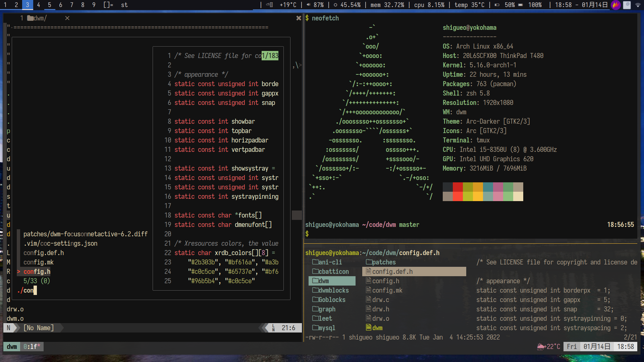644x362 pixels.
Task: Switch to dwm tag 9
Action: [94, 5]
